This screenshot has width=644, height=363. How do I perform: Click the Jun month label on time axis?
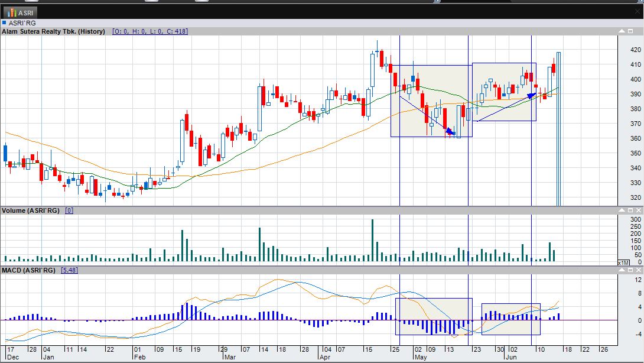pos(511,357)
